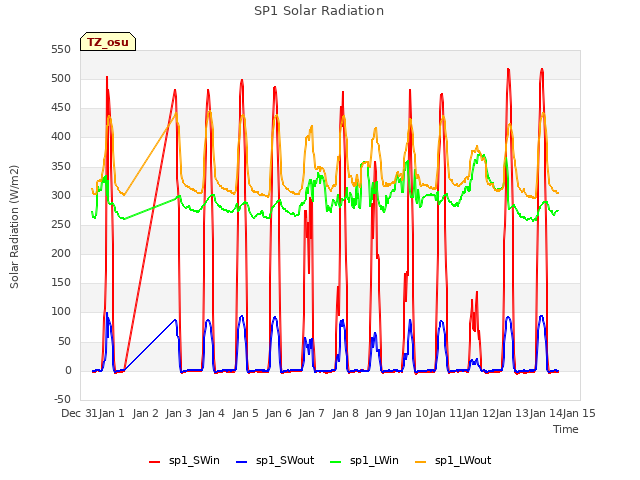Click the 200 y-axis tick label

[x=61, y=253]
